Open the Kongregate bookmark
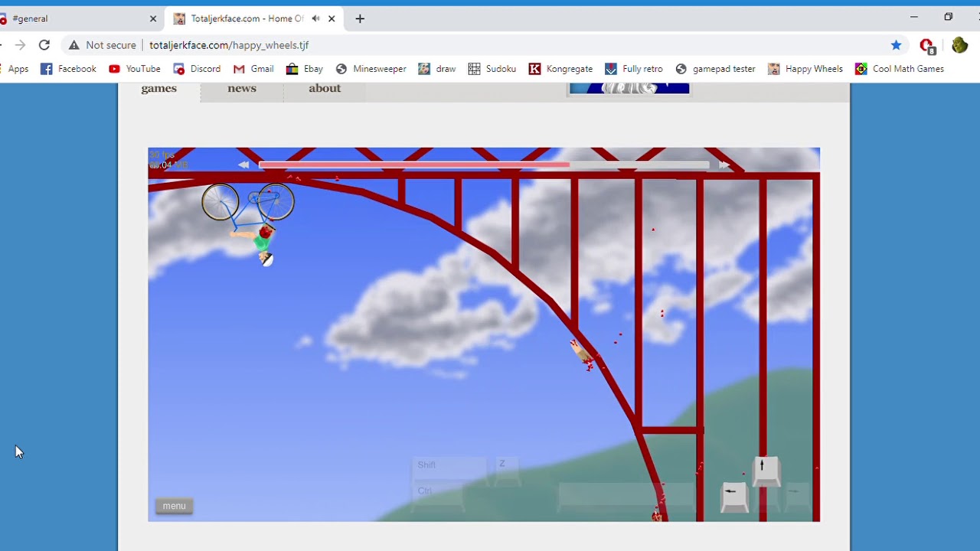 click(560, 69)
